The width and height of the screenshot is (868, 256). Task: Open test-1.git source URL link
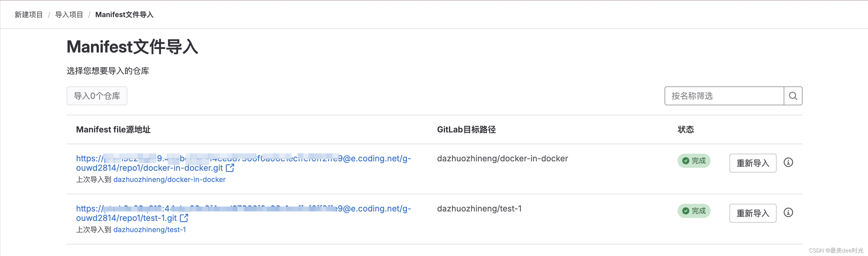[243, 213]
